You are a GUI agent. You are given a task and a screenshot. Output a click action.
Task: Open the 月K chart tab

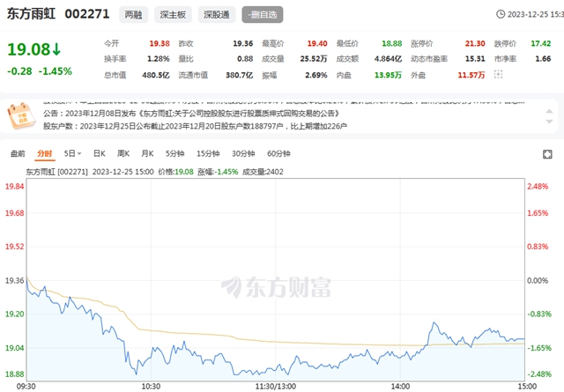point(147,153)
